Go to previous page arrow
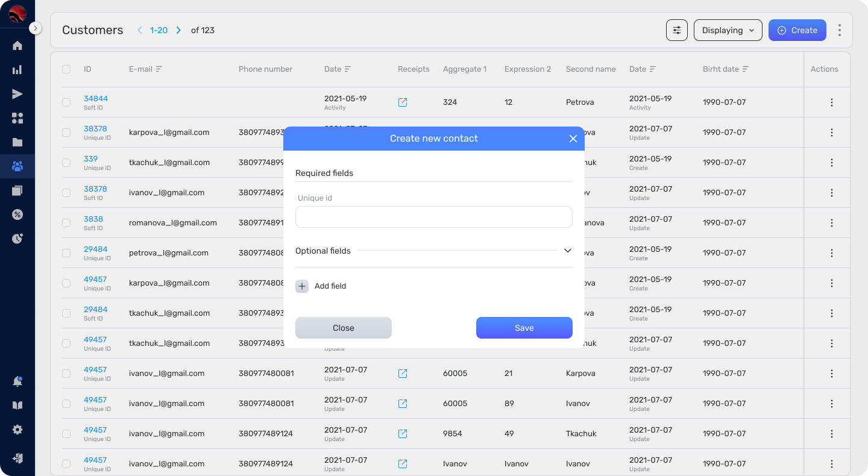 [x=140, y=30]
